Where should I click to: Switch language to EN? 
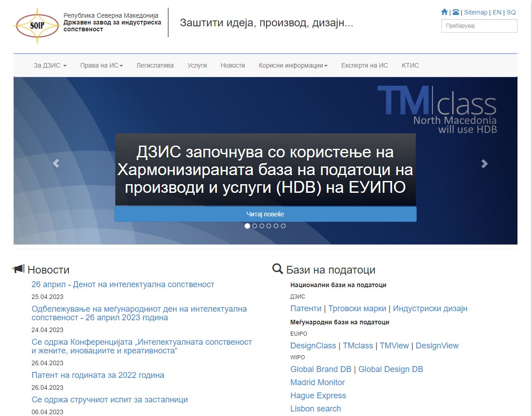coord(497,12)
